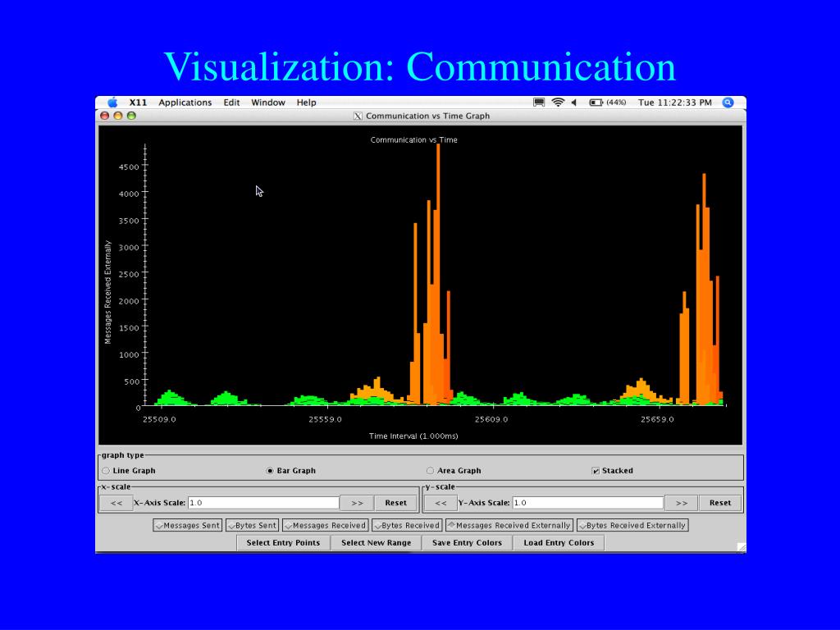This screenshot has height=630, width=840.
Task: Open the Apple menu icon
Action: coord(112,103)
